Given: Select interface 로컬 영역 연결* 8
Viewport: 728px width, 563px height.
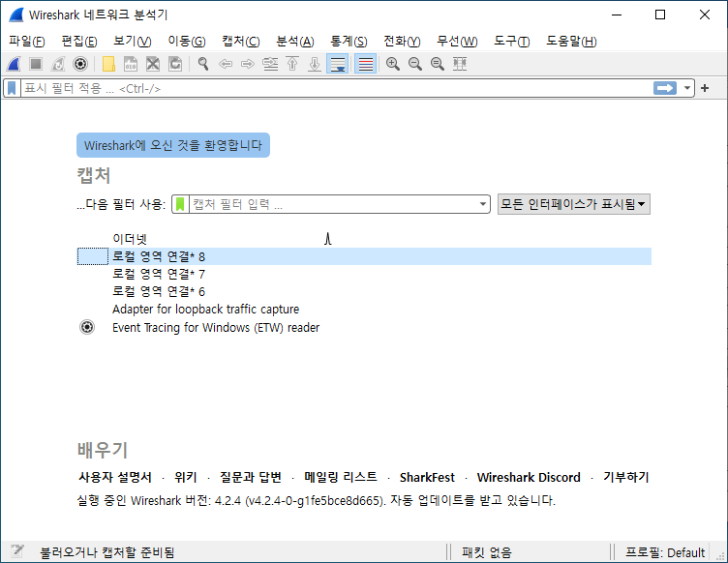Looking at the screenshot, I should pyautogui.click(x=364, y=256).
